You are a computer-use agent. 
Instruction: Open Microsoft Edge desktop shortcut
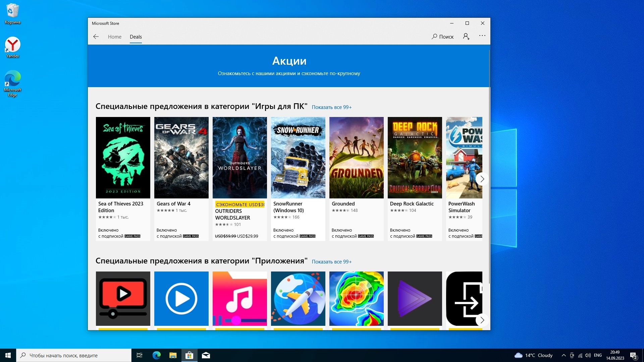[13, 83]
